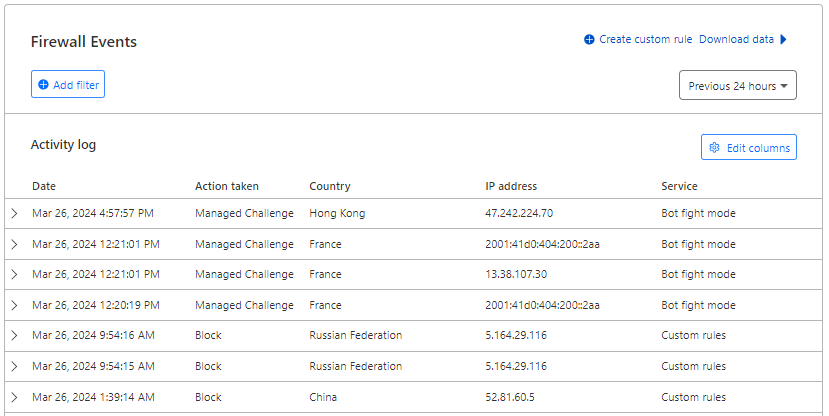
Task: Click the Create custom rule link
Action: pyautogui.click(x=645, y=39)
